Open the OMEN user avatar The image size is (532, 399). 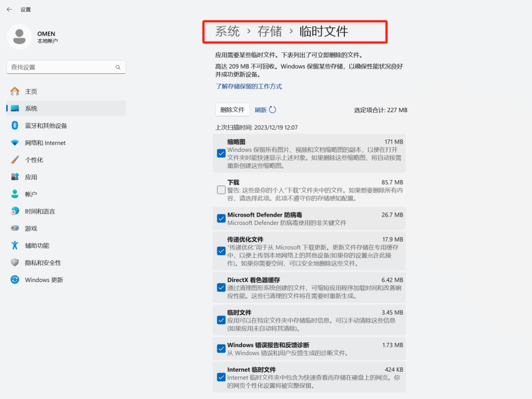19,36
